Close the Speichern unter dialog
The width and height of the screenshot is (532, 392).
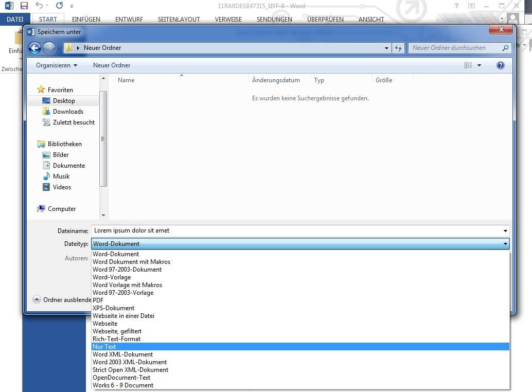tap(501, 29)
